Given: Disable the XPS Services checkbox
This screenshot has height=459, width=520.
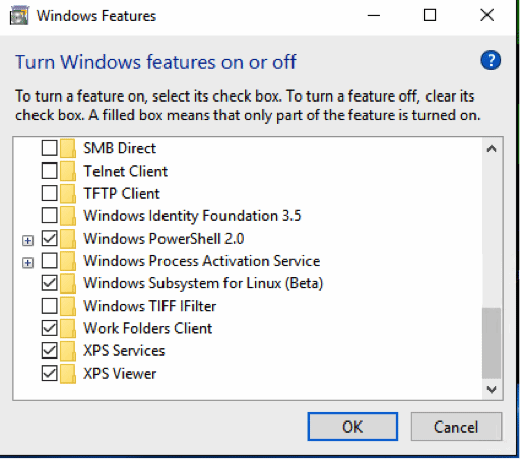Looking at the screenshot, I should [x=49, y=351].
